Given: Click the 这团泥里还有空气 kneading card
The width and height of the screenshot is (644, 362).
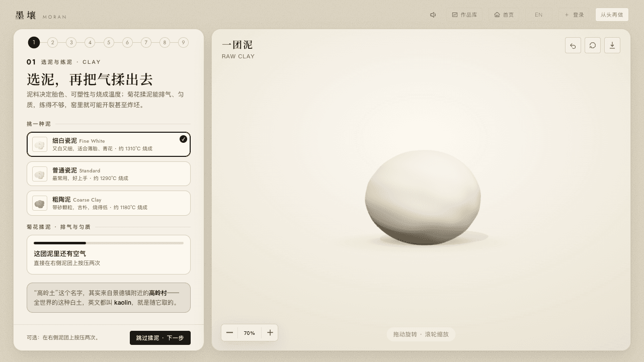Looking at the screenshot, I should [109, 255].
